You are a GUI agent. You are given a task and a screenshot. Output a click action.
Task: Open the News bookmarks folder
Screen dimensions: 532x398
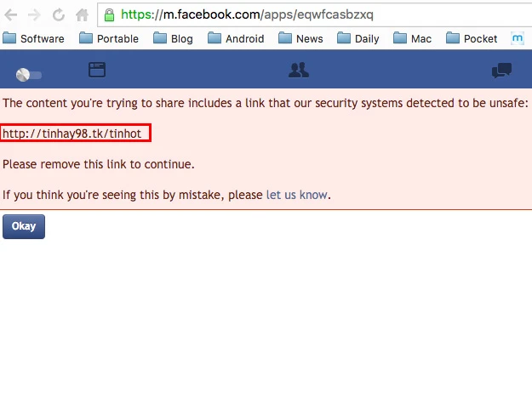[300, 38]
